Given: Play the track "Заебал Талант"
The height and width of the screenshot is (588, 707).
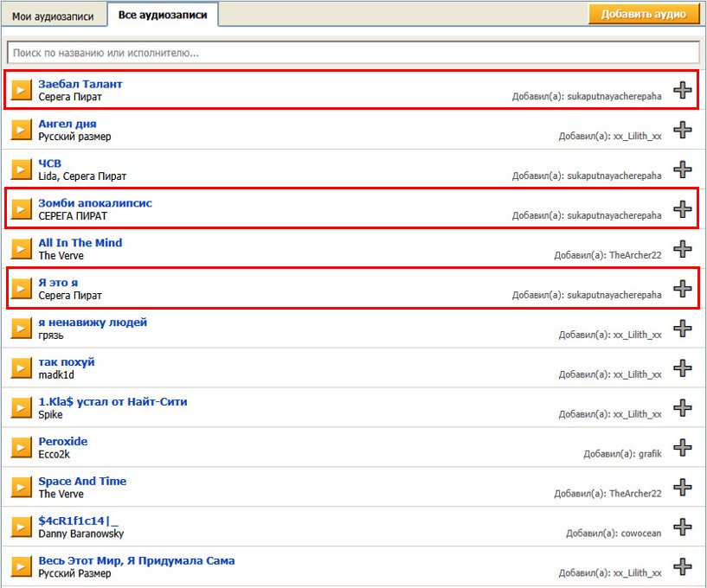Looking at the screenshot, I should coord(21,90).
